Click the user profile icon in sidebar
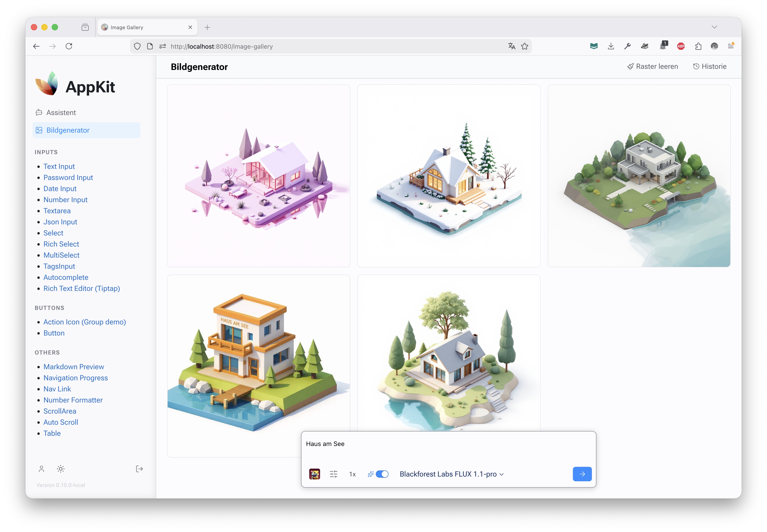This screenshot has width=767, height=532. (x=41, y=469)
